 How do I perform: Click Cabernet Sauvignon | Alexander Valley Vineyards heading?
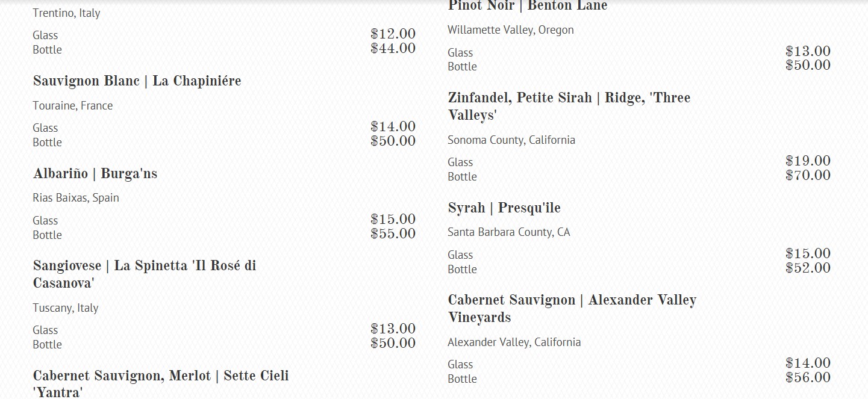click(572, 308)
